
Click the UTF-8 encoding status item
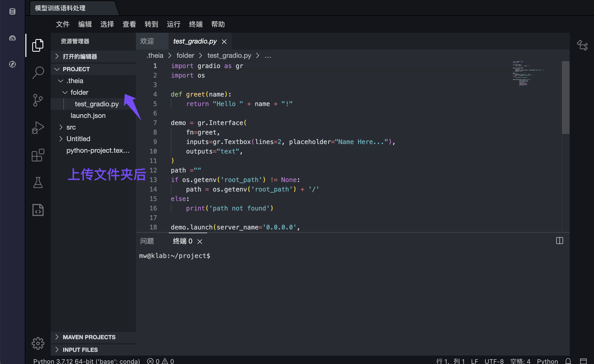click(494, 361)
